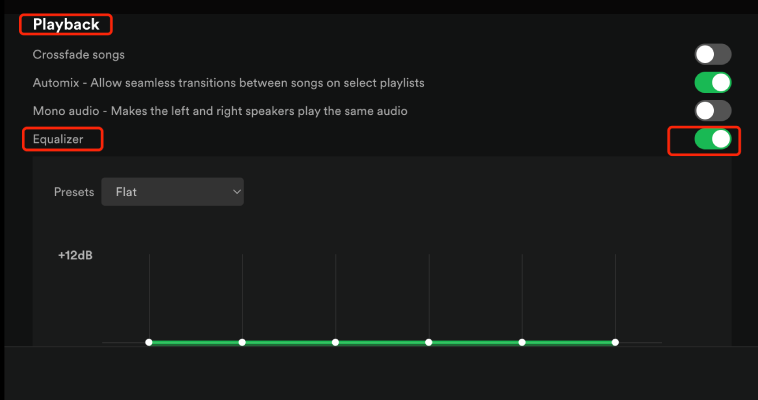Screen dimensions: 758x400
Task: Click the first equalizer band handle
Action: click(149, 342)
